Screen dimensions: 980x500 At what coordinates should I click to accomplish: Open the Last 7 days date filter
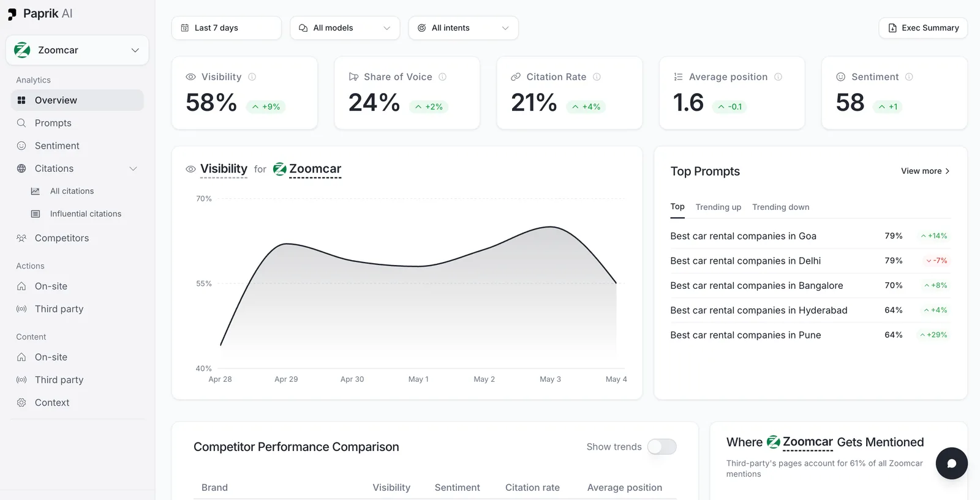[227, 28]
